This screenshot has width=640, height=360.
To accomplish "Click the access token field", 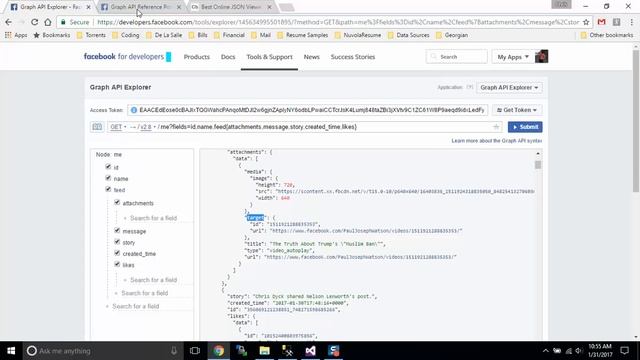I will point(308,110).
